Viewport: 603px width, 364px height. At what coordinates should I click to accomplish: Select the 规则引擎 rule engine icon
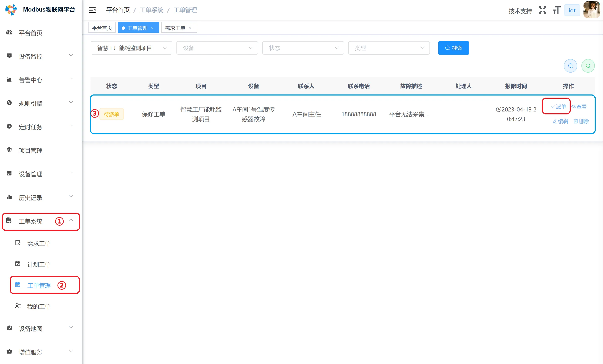click(9, 103)
